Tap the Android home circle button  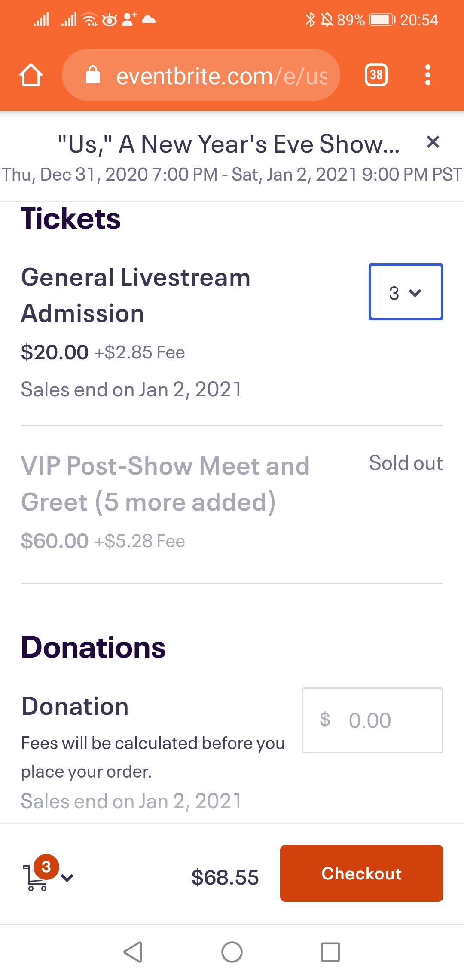click(232, 952)
